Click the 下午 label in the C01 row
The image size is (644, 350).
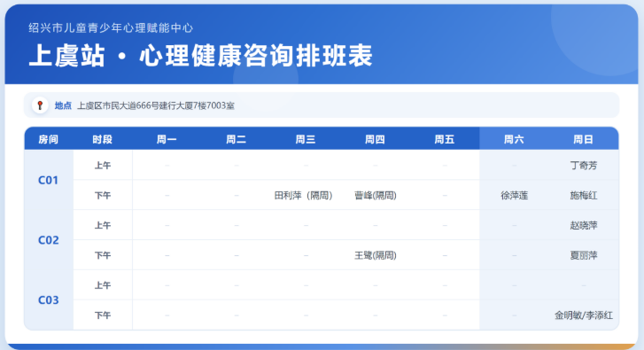point(103,195)
